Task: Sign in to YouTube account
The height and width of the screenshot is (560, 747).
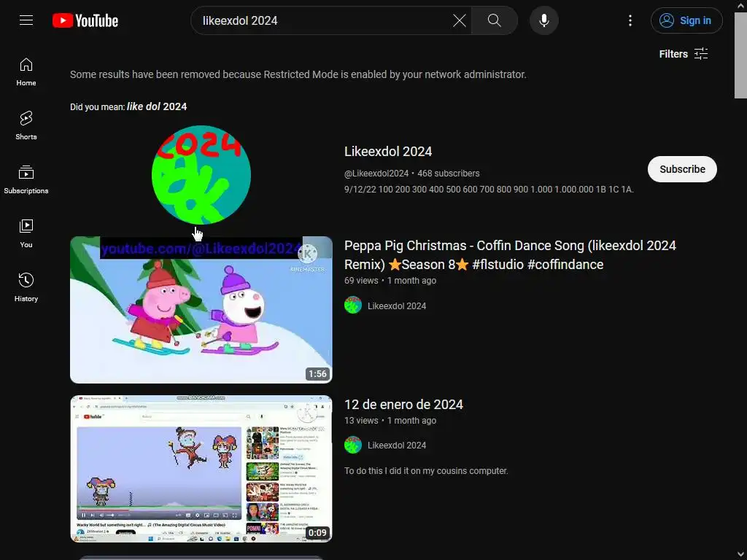Action: [x=686, y=20]
